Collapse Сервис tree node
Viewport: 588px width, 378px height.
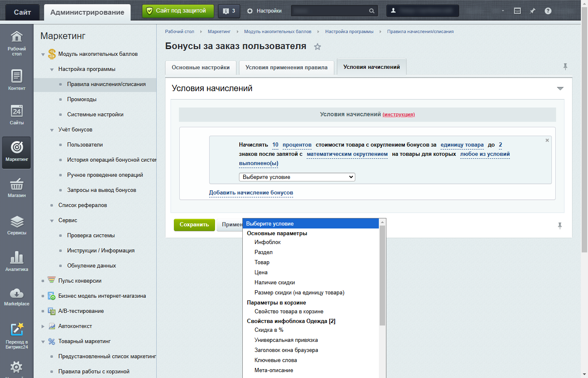point(52,221)
